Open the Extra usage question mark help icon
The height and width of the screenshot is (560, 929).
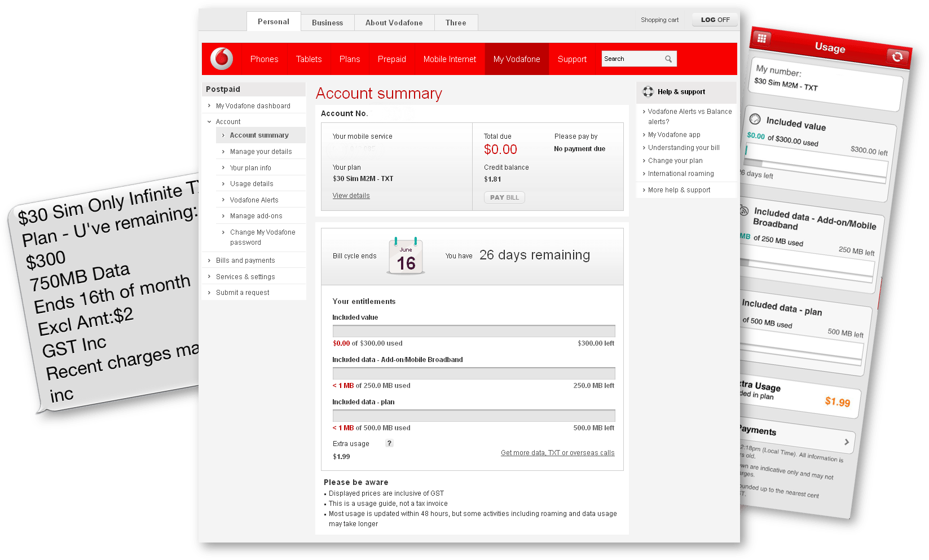click(389, 443)
